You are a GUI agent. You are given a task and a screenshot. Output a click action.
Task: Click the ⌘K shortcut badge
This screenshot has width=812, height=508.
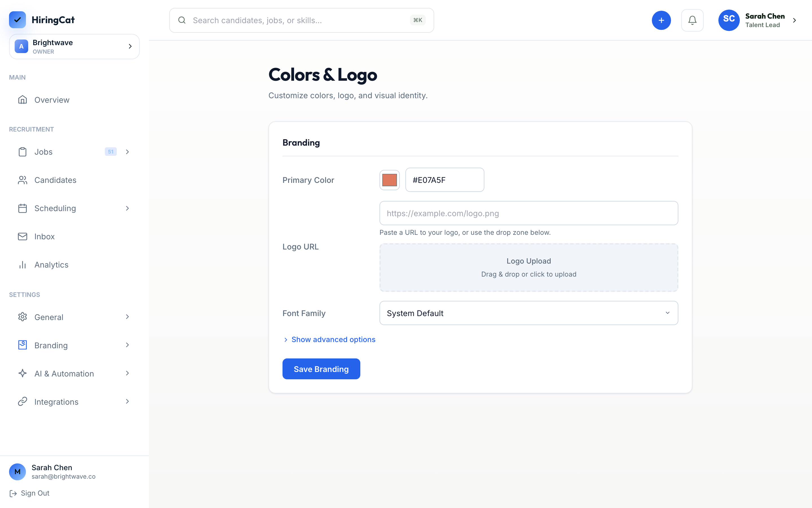click(418, 20)
